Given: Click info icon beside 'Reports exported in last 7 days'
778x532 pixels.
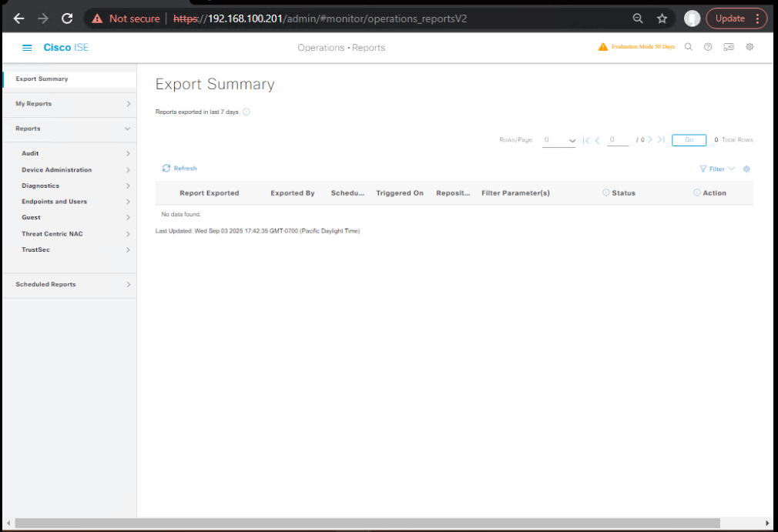Looking at the screenshot, I should tap(246, 112).
